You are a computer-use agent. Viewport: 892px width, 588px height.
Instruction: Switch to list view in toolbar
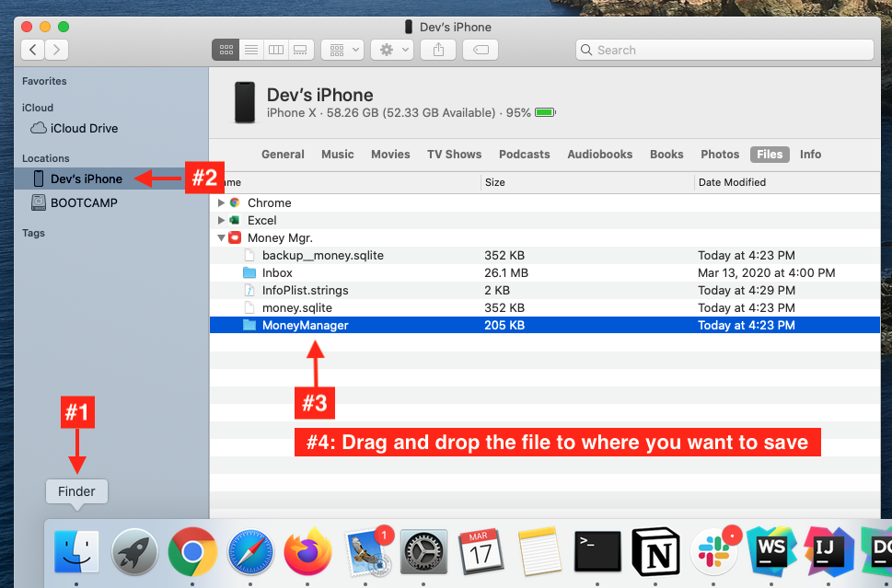point(251,50)
